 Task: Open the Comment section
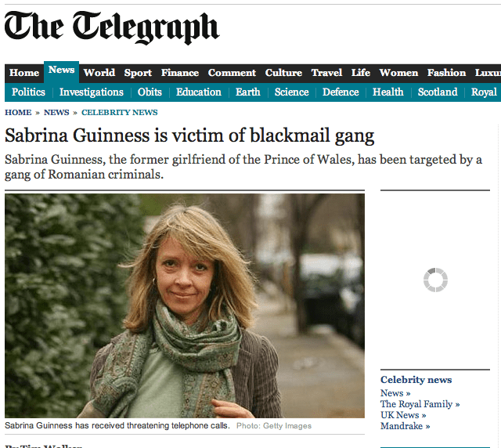tap(232, 73)
